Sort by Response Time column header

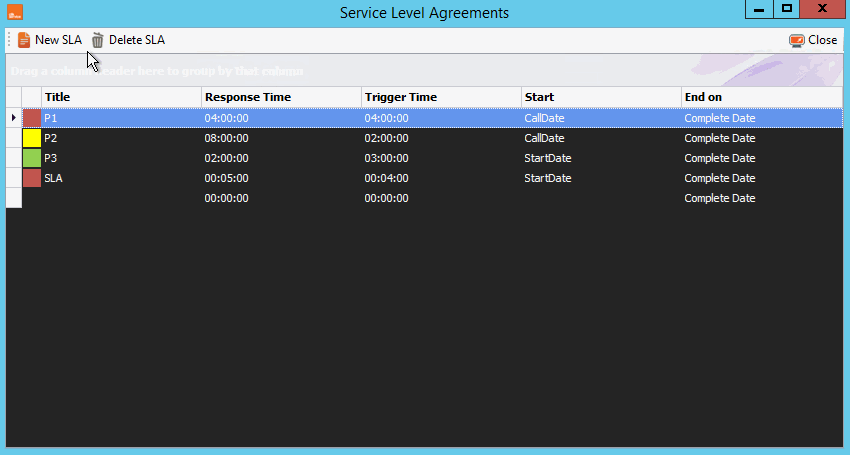coord(281,97)
